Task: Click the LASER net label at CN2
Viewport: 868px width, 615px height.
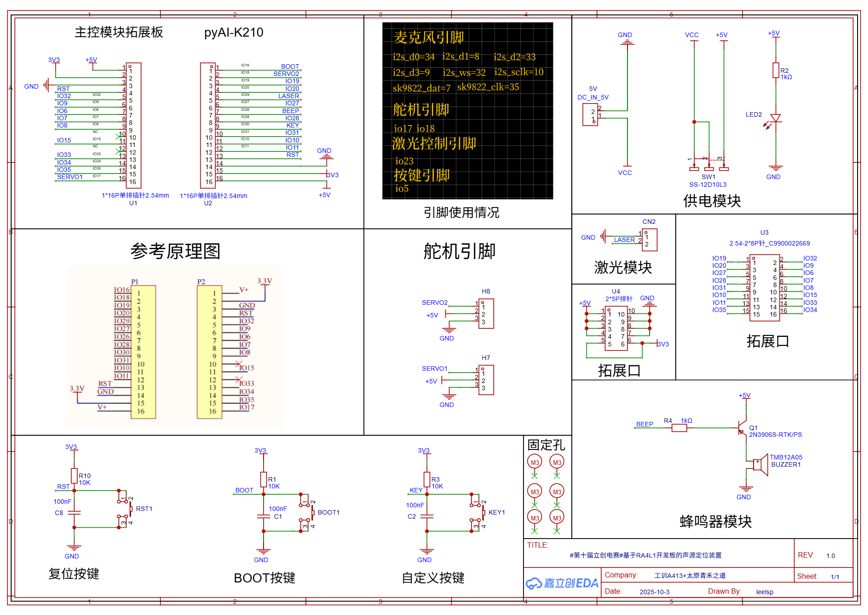Action: pyautogui.click(x=624, y=240)
